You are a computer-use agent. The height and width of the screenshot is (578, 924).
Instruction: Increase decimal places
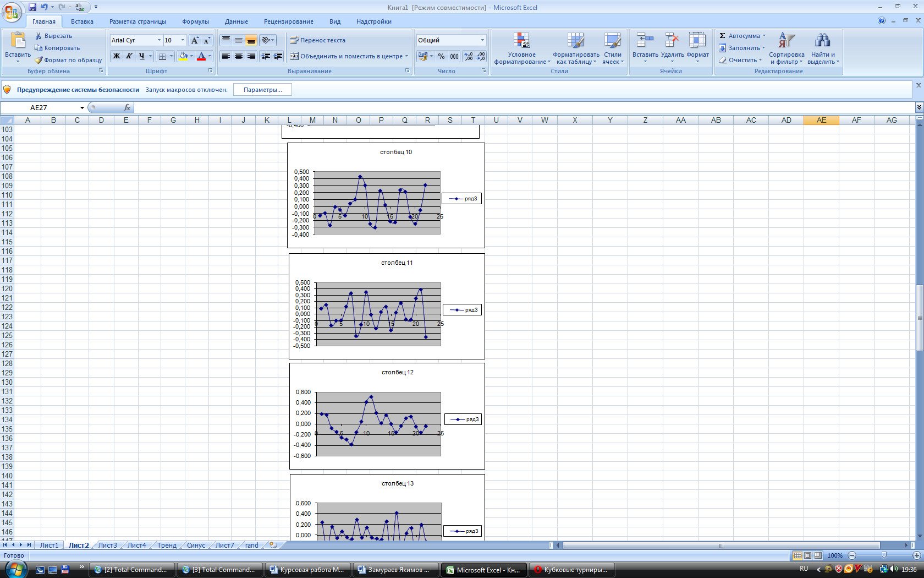pyautogui.click(x=468, y=56)
